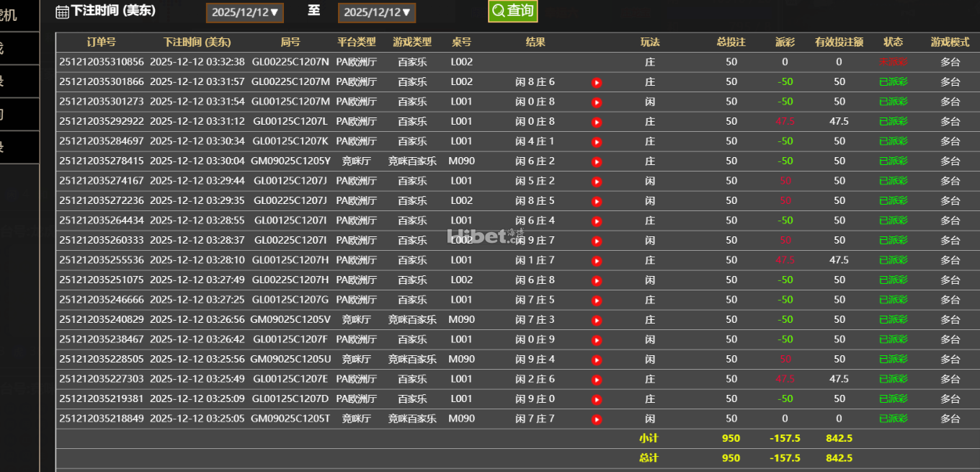
Task: Click the calendar icon beside 下注时间
Action: click(63, 12)
